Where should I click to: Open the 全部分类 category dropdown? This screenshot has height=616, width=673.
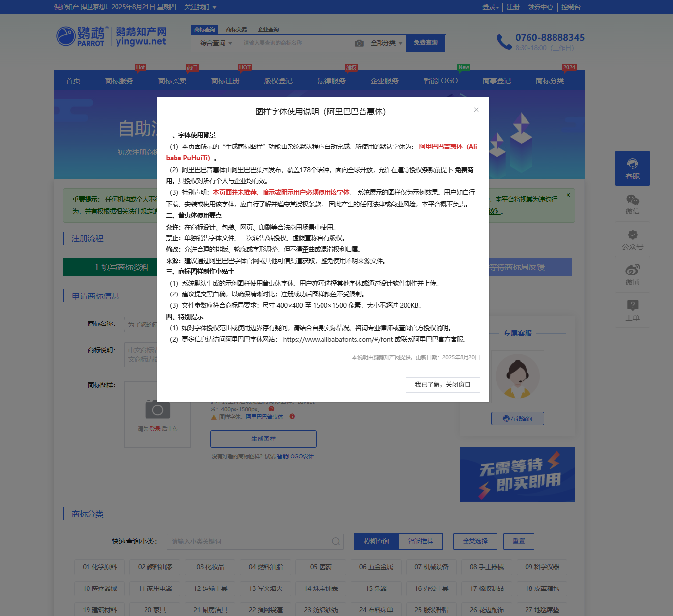[x=386, y=43]
